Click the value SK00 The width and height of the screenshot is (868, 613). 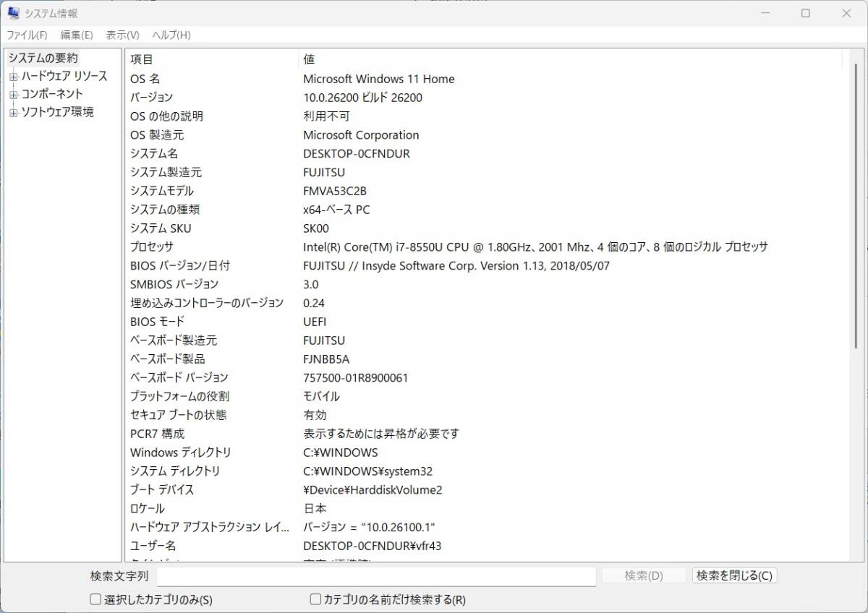[316, 228]
